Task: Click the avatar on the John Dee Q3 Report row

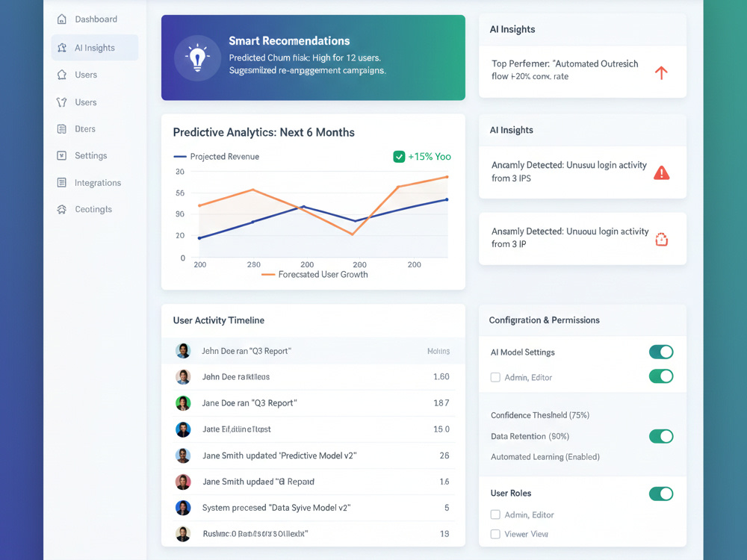Action: tap(183, 351)
